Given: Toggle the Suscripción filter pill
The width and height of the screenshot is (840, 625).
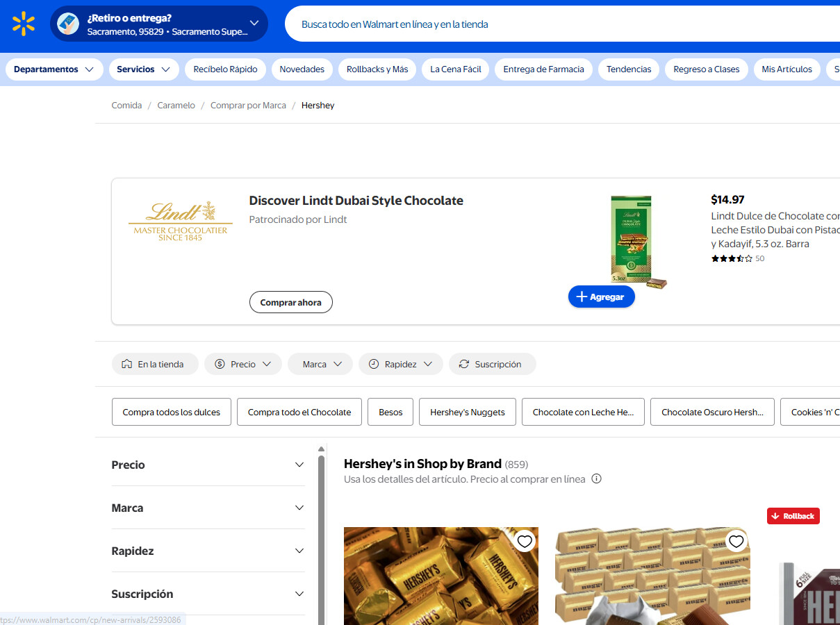Looking at the screenshot, I should (493, 364).
